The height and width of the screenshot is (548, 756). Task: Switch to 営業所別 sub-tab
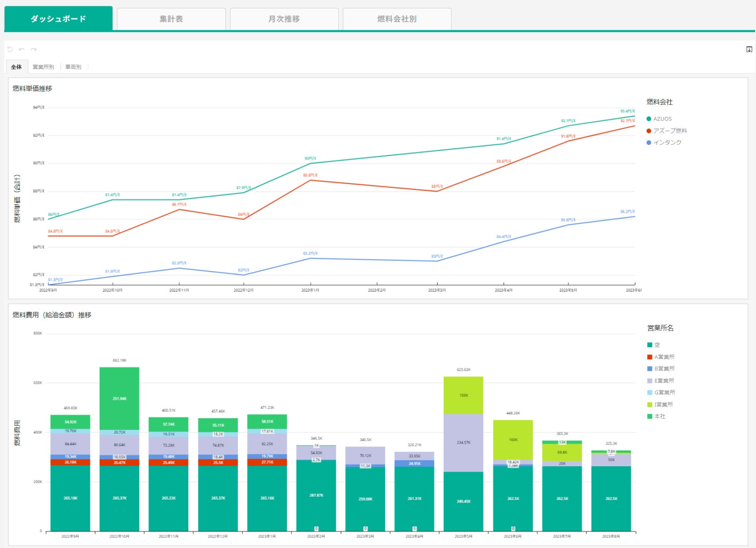point(43,67)
